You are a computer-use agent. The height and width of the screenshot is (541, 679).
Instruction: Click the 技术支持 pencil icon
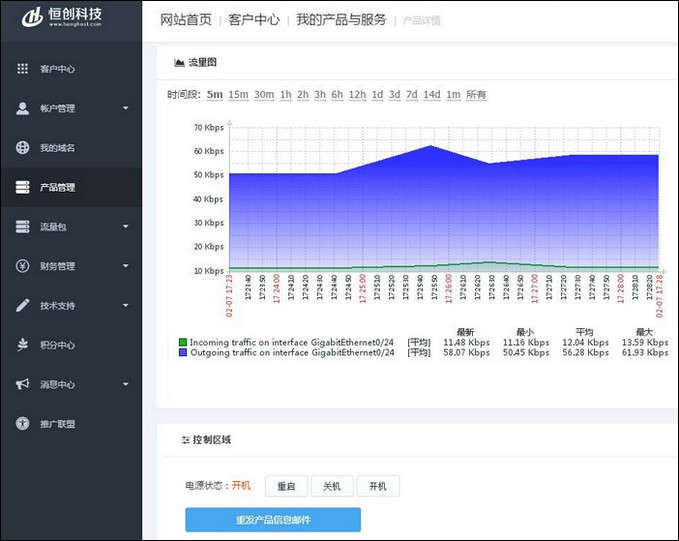22,305
